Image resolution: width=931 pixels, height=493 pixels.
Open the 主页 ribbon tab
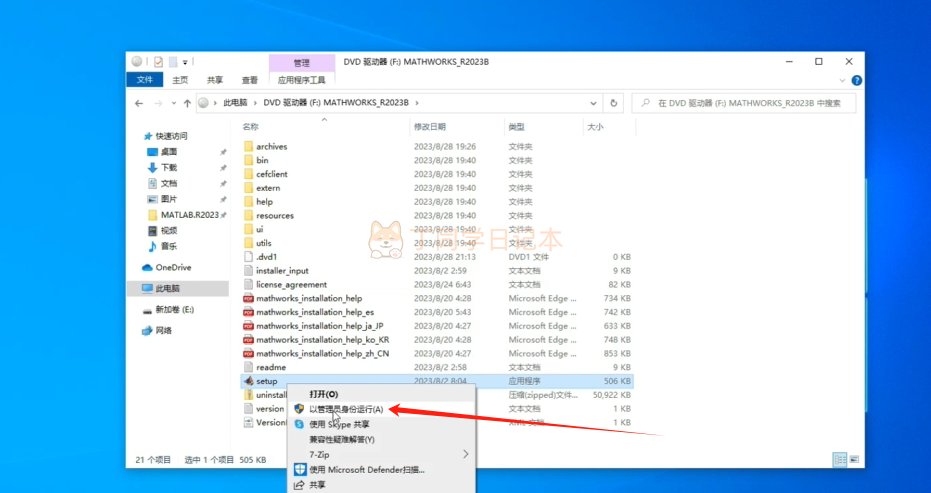click(x=180, y=80)
